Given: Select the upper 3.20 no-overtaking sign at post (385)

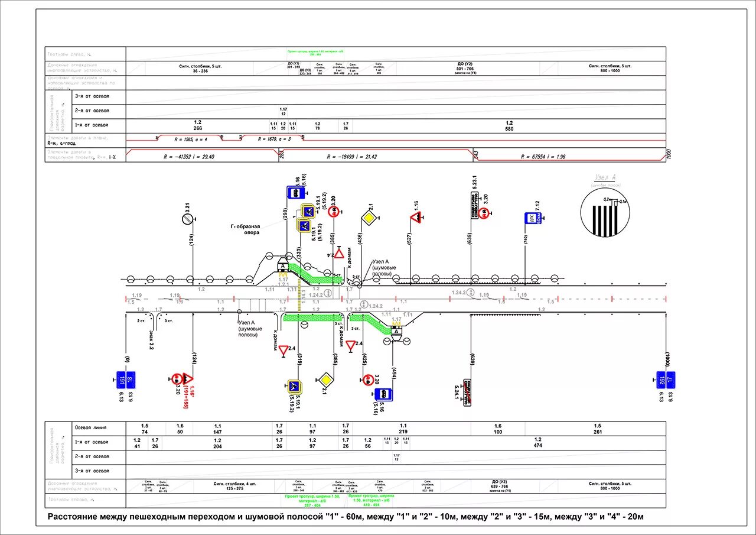Looking at the screenshot, I should (333, 212).
